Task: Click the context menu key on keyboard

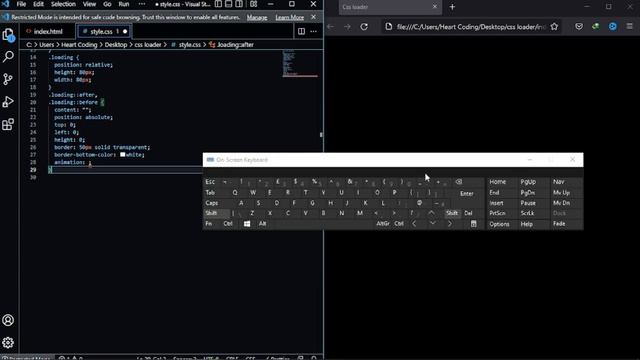Action: click(x=473, y=224)
